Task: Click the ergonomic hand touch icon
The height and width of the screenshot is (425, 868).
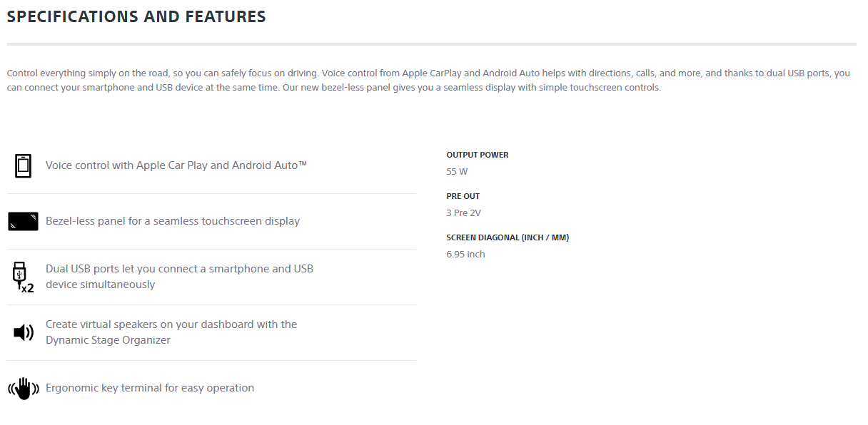Action: point(23,388)
